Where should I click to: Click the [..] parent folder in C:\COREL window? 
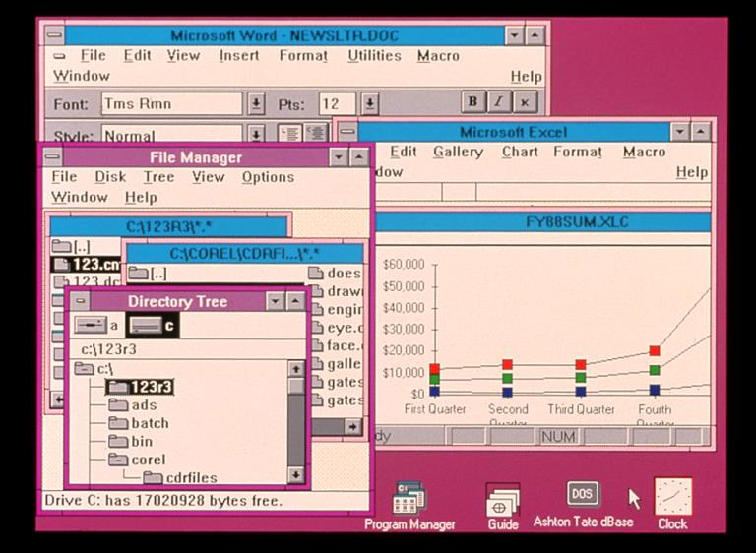pyautogui.click(x=148, y=274)
